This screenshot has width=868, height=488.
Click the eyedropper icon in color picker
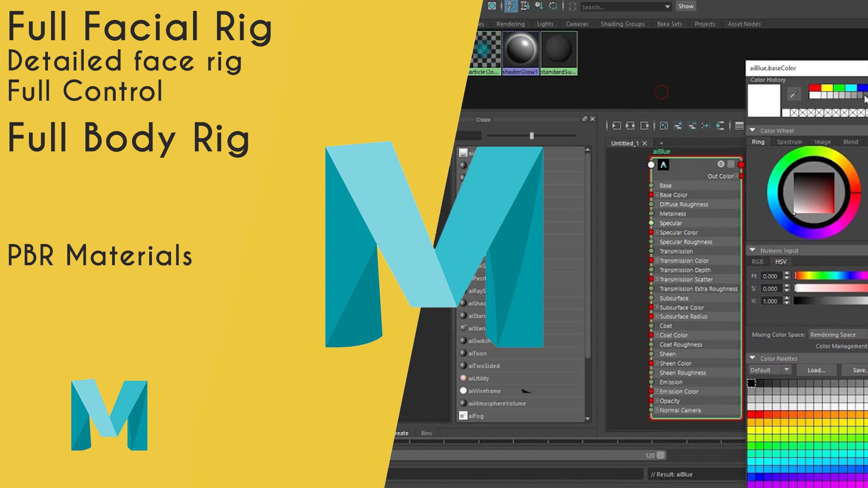[793, 94]
